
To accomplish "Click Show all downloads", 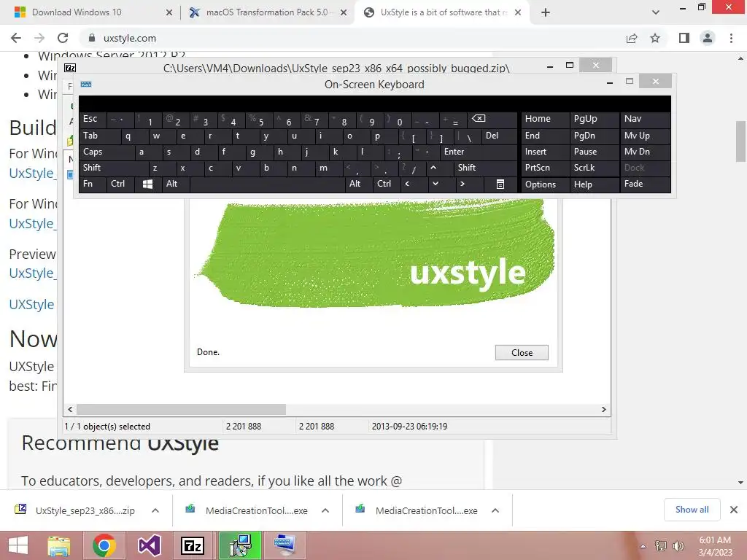I will 692,510.
